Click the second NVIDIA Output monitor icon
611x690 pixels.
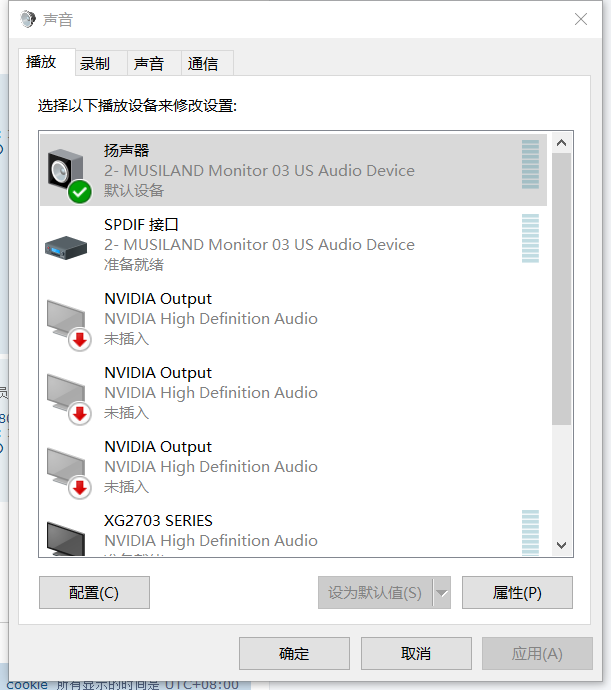pos(69,399)
